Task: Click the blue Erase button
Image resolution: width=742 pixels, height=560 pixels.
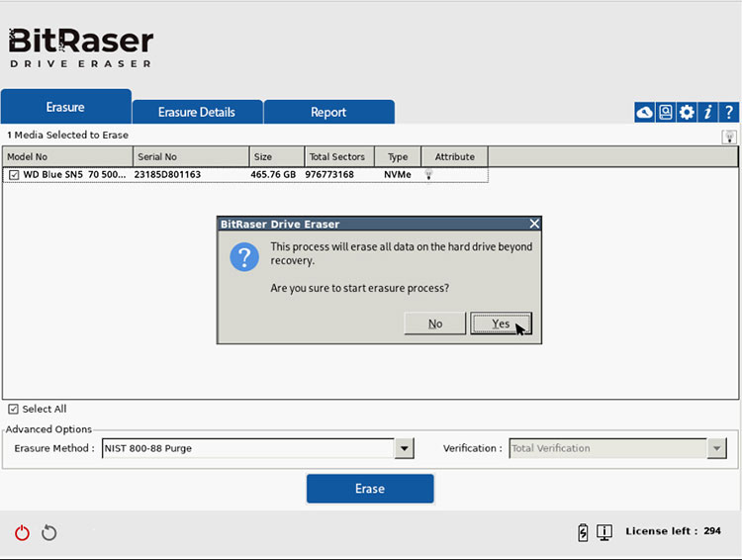Action: 370,489
